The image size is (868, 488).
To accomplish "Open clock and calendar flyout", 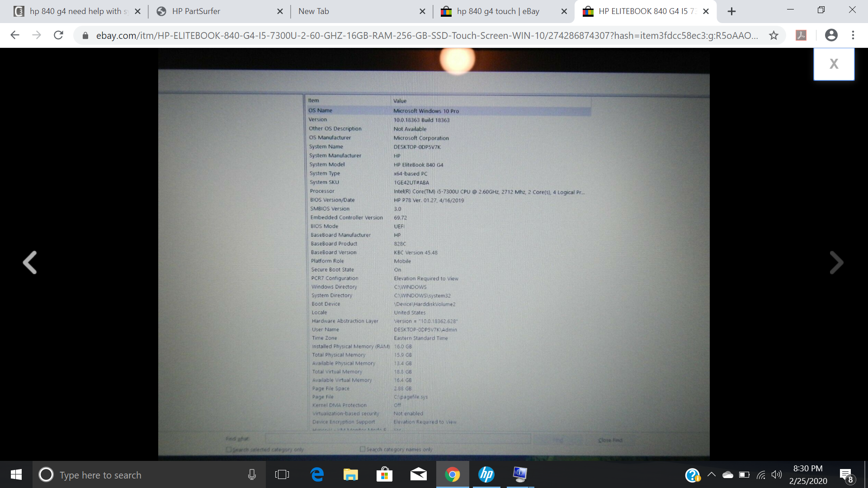I will click(808, 474).
